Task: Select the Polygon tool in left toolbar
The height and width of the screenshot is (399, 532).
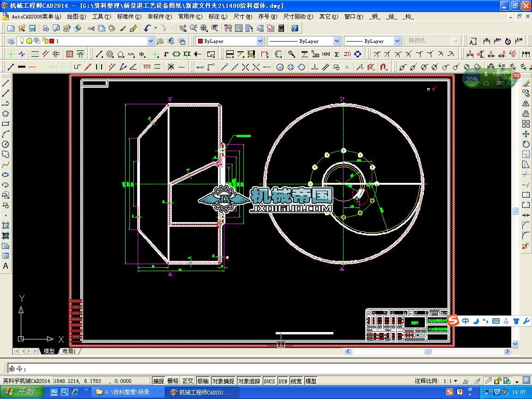Action: (x=6, y=114)
